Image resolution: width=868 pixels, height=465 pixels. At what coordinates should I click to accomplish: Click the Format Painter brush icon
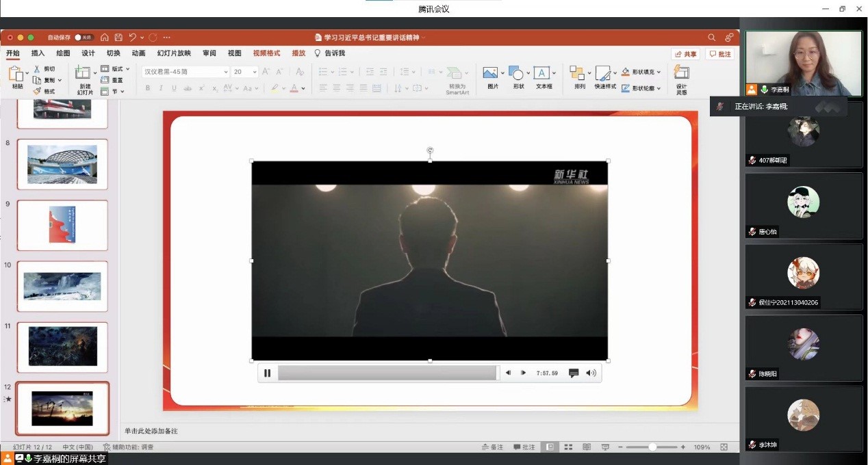tap(37, 91)
